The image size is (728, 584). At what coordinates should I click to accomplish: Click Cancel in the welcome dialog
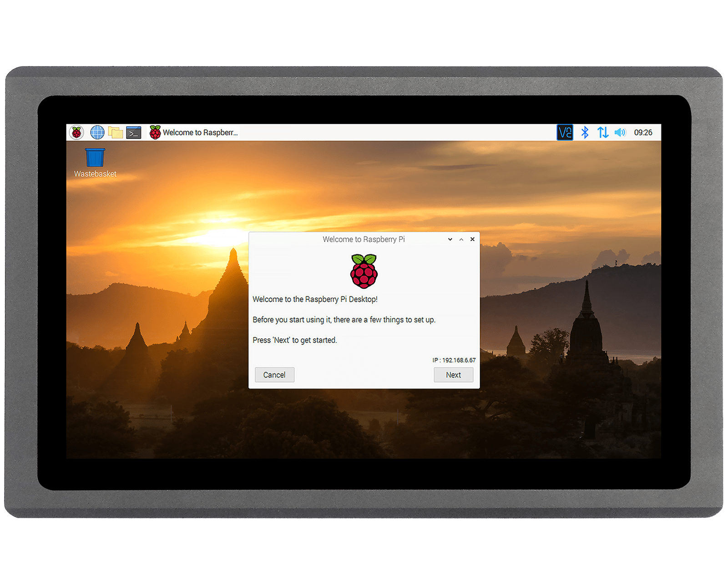274,375
